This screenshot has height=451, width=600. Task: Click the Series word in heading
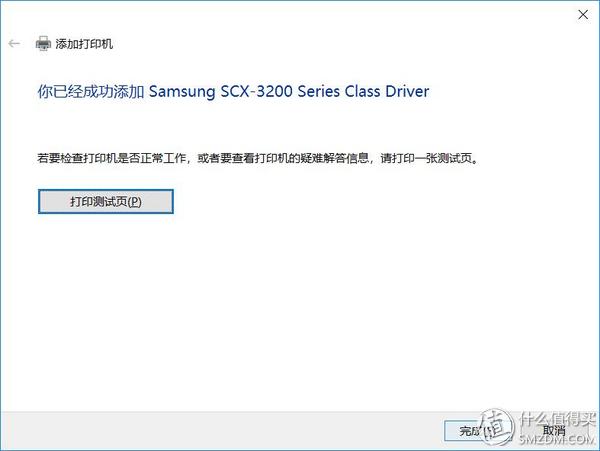(319, 91)
